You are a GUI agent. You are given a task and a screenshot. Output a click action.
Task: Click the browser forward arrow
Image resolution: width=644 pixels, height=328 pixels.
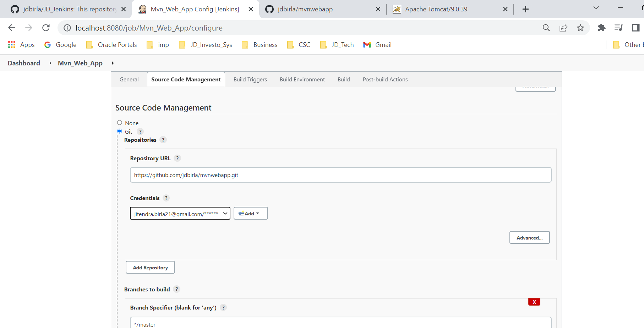[29, 28]
